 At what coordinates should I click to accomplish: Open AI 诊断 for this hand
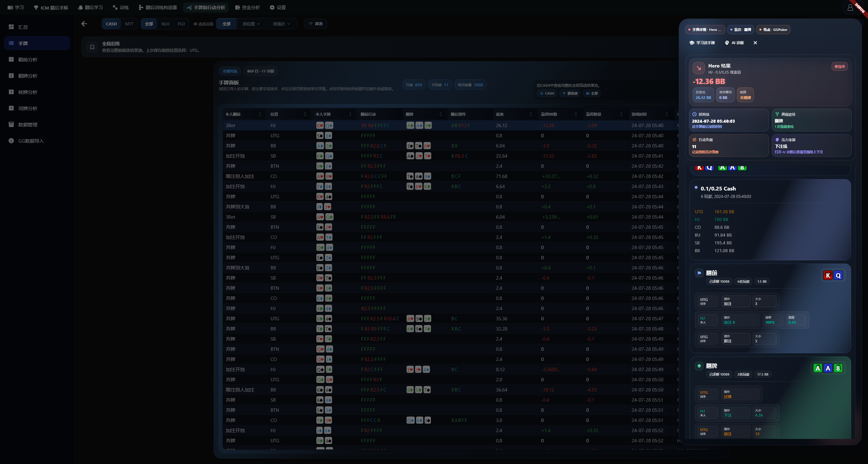click(734, 43)
